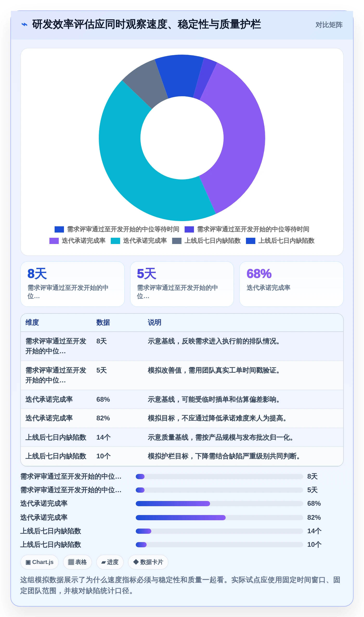
Task: Click the Chart.js tag chip
Action: click(x=40, y=562)
